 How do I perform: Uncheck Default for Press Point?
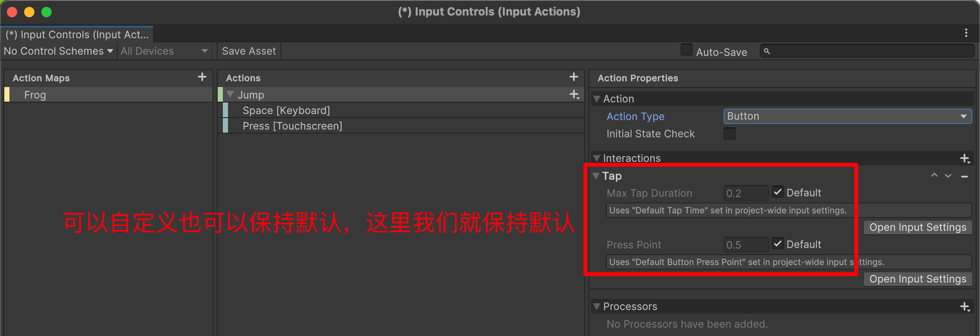click(x=778, y=244)
